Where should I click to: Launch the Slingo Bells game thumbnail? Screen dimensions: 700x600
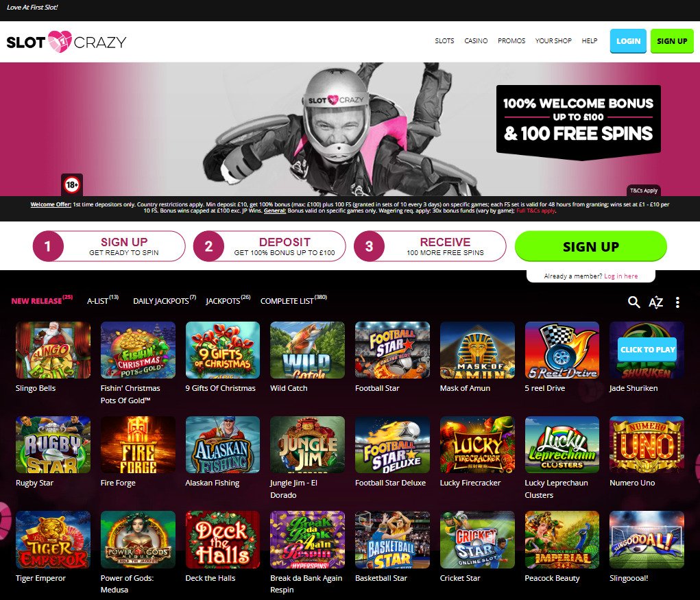[x=53, y=350]
